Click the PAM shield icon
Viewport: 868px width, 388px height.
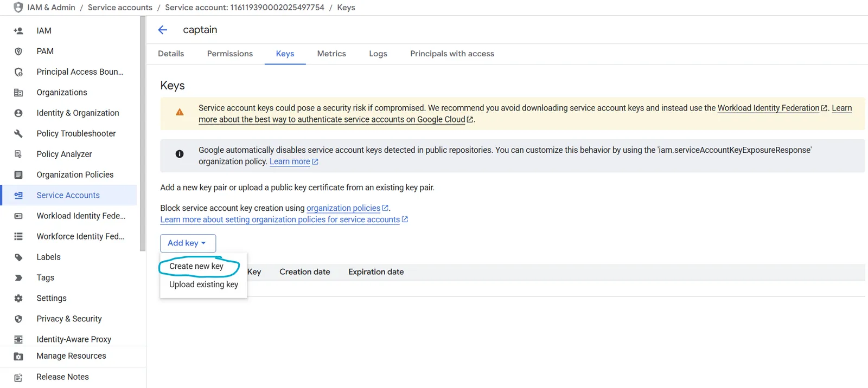pyautogui.click(x=18, y=51)
